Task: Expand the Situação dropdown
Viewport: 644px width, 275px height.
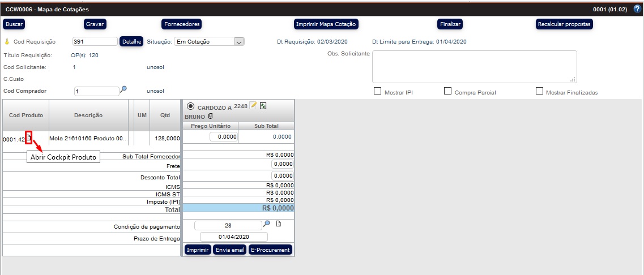Action: [x=238, y=41]
